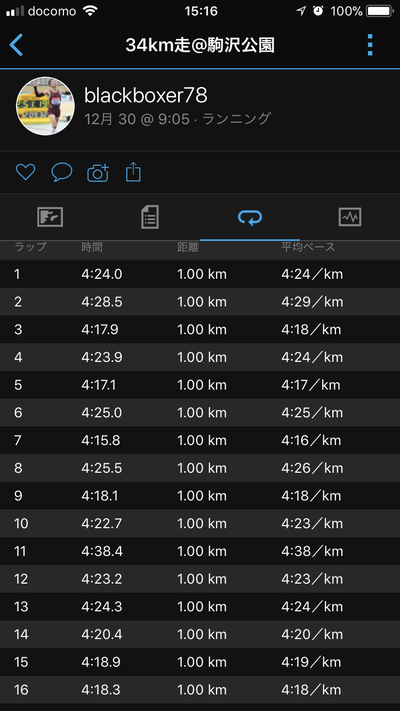Tap the battery indicator in status bar

pos(380,11)
